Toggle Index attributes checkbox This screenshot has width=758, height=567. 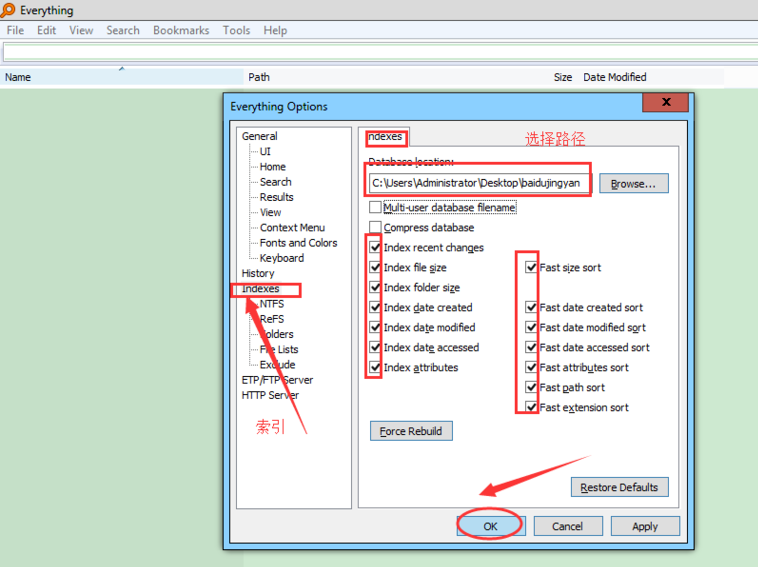(375, 367)
